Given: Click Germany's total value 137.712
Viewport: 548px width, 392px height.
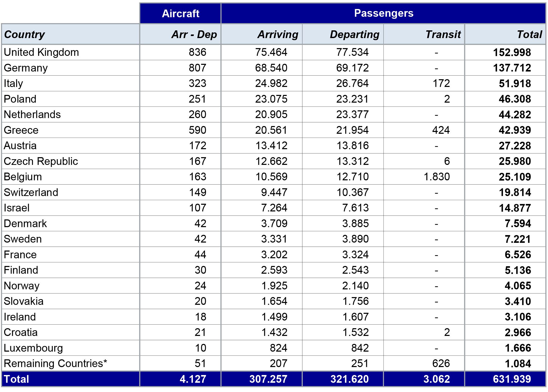Looking at the screenshot, I should (512, 68).
